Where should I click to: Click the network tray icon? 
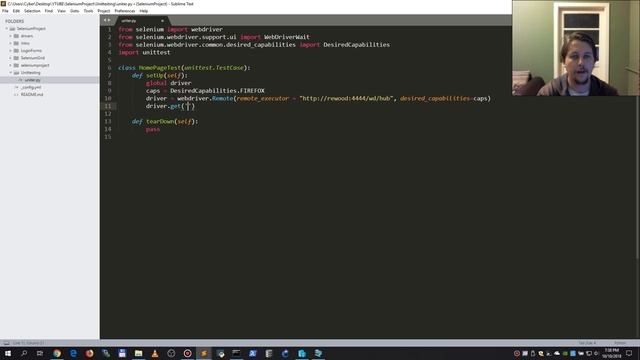coord(589,353)
